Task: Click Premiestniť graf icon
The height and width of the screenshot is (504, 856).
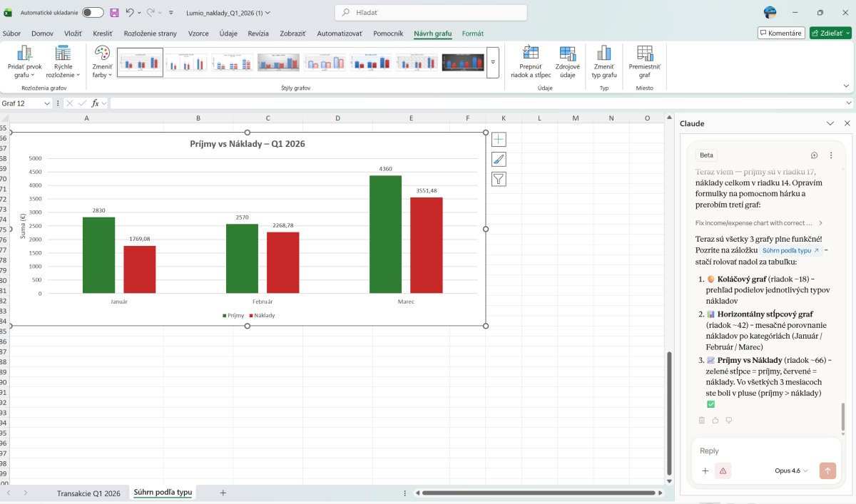Action: tap(644, 53)
